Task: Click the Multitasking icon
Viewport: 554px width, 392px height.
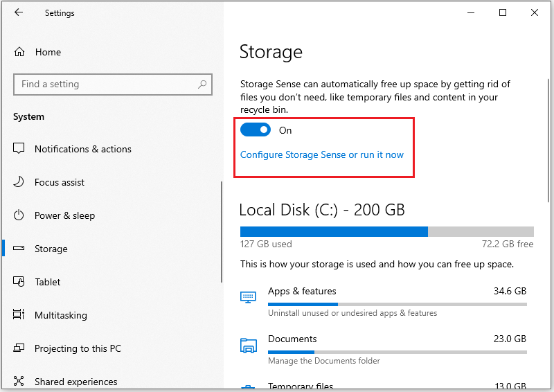Action: (19, 315)
